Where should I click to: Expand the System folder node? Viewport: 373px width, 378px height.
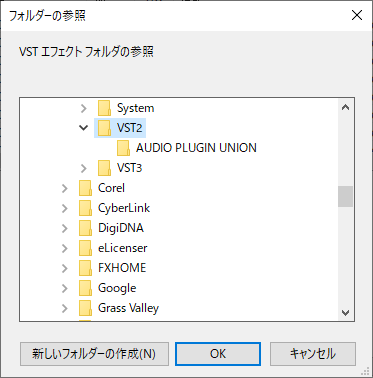[84, 108]
